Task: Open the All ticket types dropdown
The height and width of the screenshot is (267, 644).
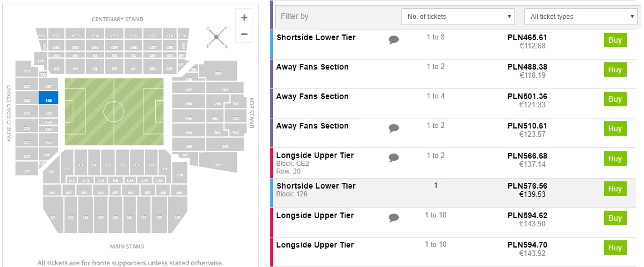Action: click(x=580, y=17)
